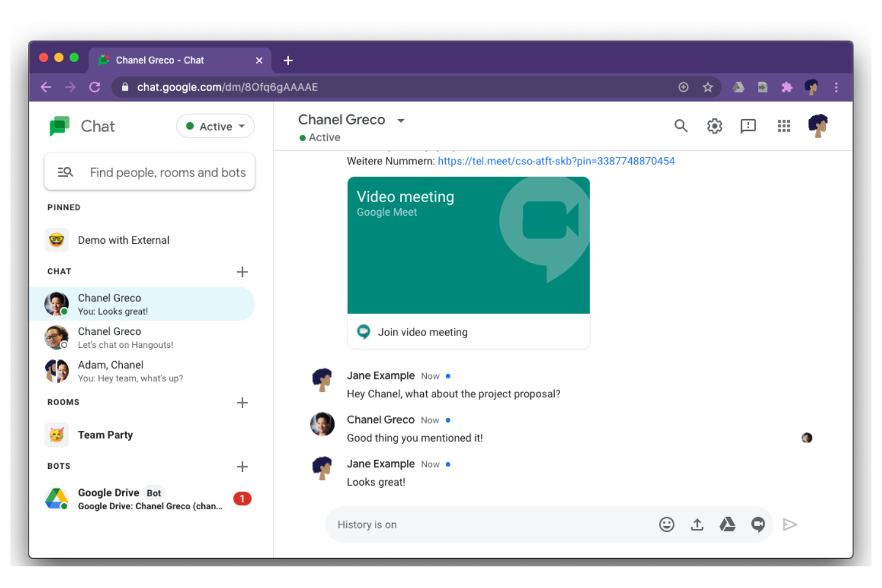Upload a file using the compose bar
Image resolution: width=882 pixels, height=588 pixels.
(697, 524)
